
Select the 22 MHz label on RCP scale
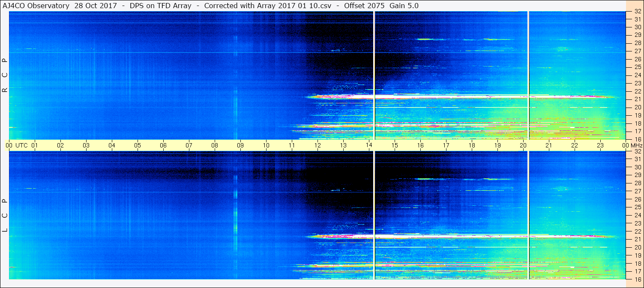coord(638,91)
